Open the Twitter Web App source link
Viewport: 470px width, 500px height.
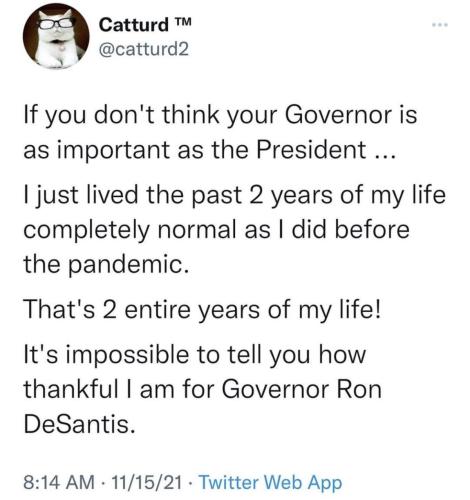[270, 482]
